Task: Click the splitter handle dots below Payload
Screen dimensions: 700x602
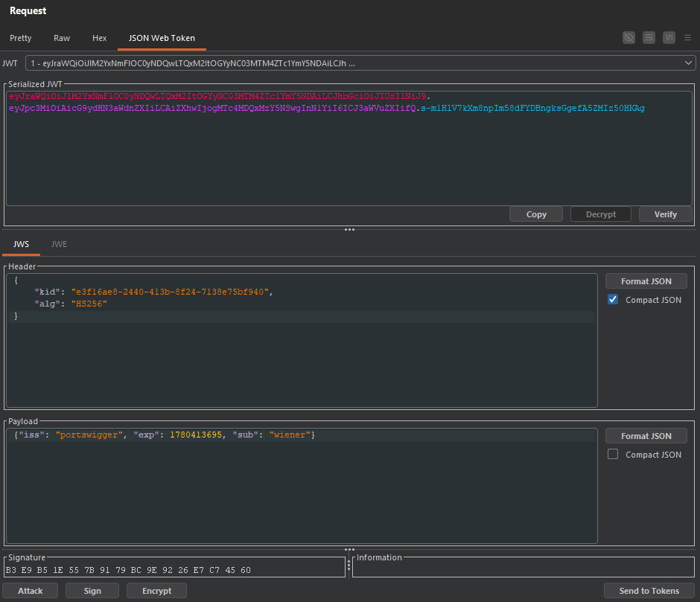Action: click(x=349, y=549)
